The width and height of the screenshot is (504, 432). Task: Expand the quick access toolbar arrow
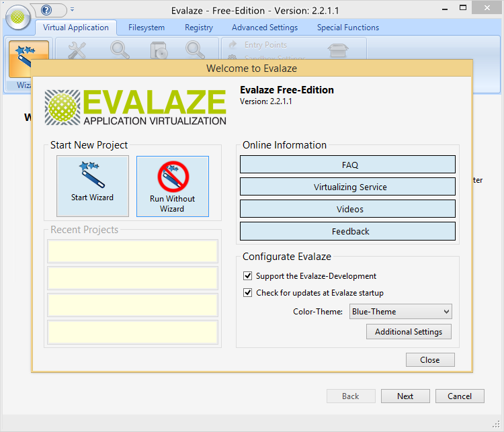point(73,10)
